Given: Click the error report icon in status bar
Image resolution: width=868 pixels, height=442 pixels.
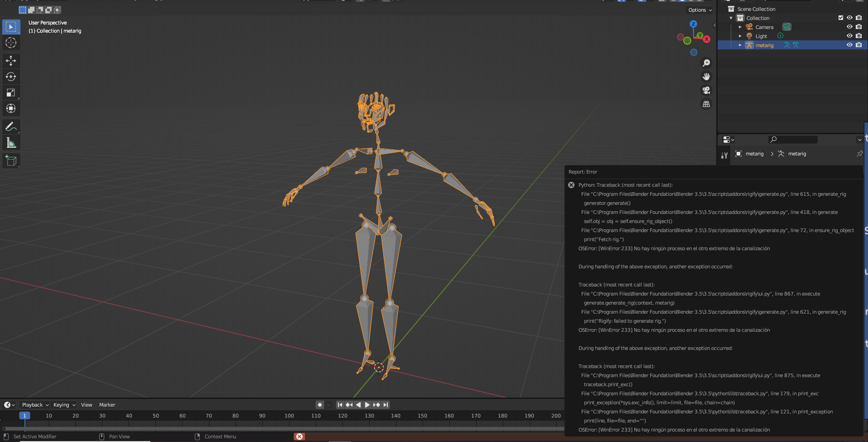Looking at the screenshot, I should (299, 437).
